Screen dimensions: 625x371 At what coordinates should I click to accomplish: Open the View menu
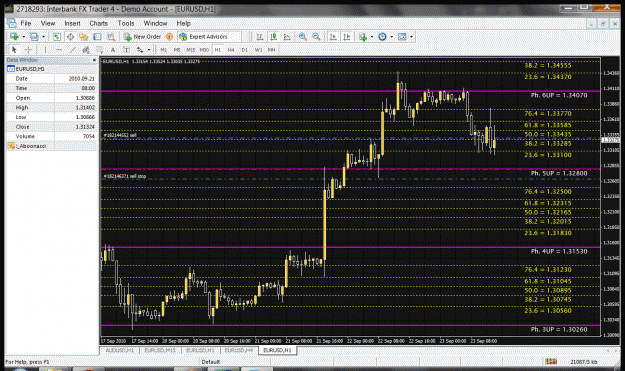coord(48,24)
